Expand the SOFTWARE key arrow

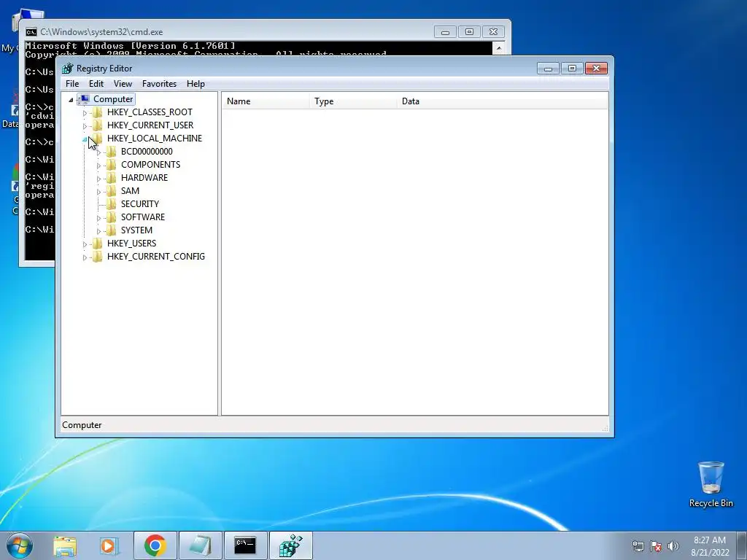(x=98, y=218)
